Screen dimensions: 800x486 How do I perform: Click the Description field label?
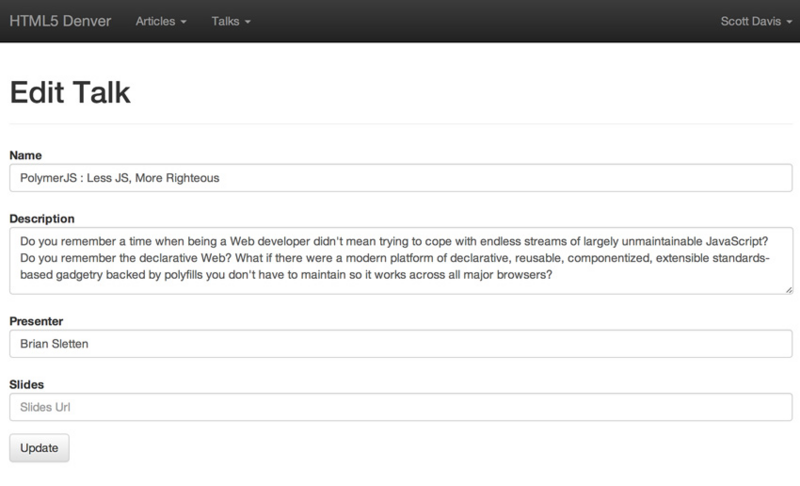[x=42, y=219]
